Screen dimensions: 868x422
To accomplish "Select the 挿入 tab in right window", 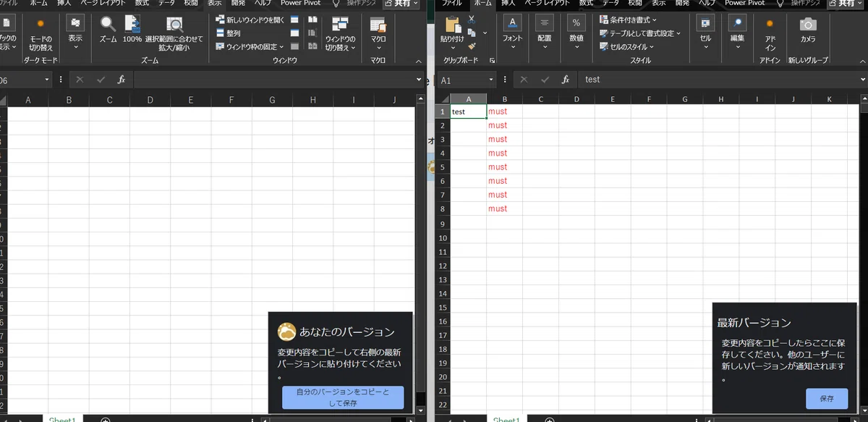I will pos(508,3).
